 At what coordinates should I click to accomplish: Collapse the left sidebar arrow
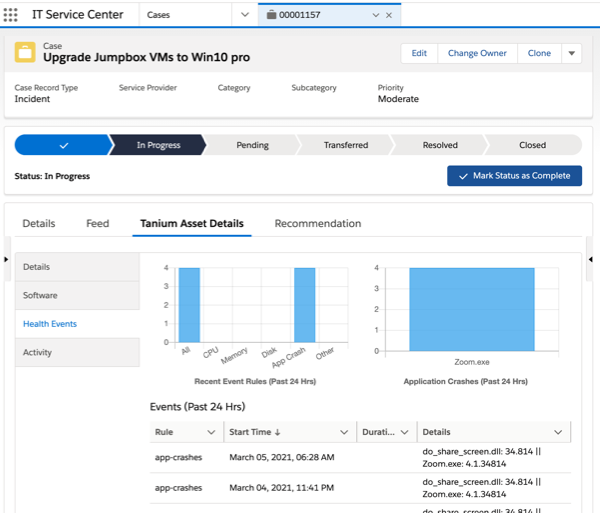point(6,260)
